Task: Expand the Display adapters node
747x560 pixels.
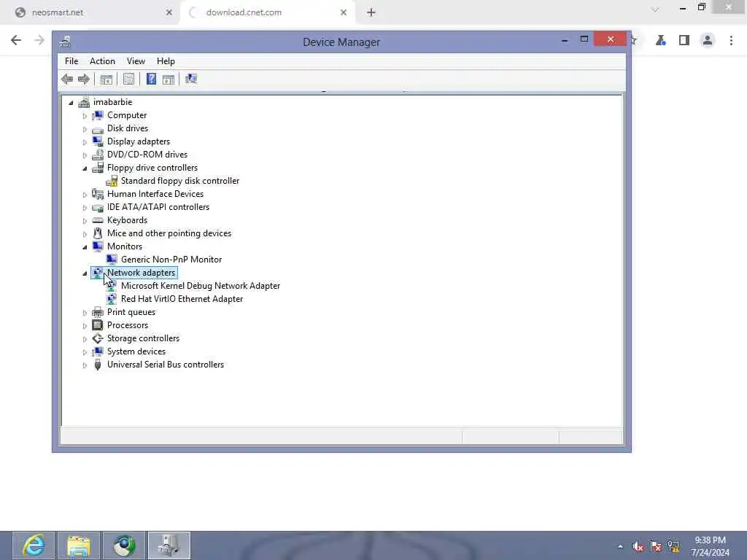Action: (x=85, y=142)
